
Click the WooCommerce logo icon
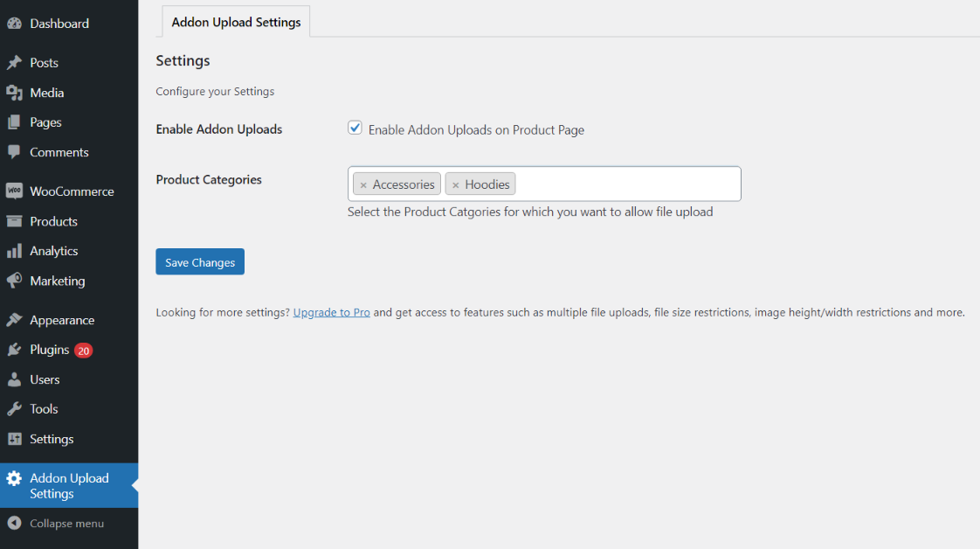point(14,191)
